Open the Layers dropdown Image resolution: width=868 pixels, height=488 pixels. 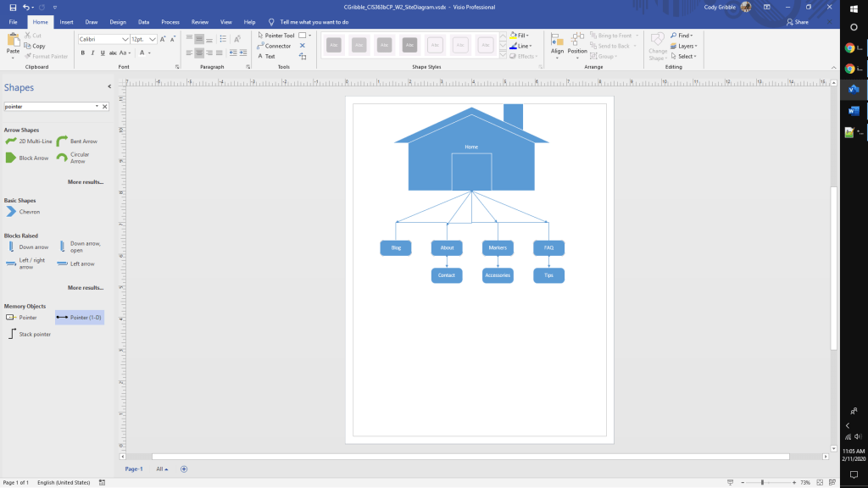tap(686, 46)
